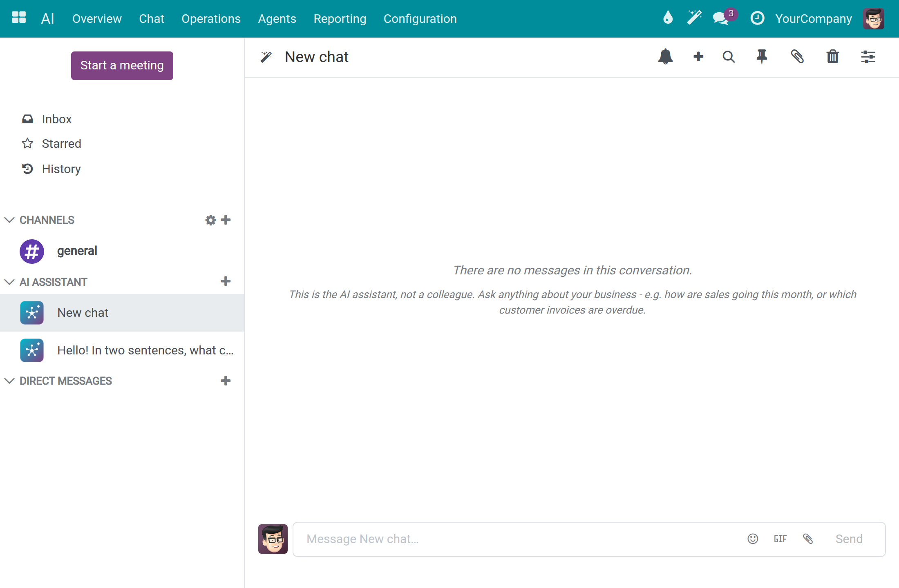Show attachments with header paperclip icon

[x=797, y=57]
